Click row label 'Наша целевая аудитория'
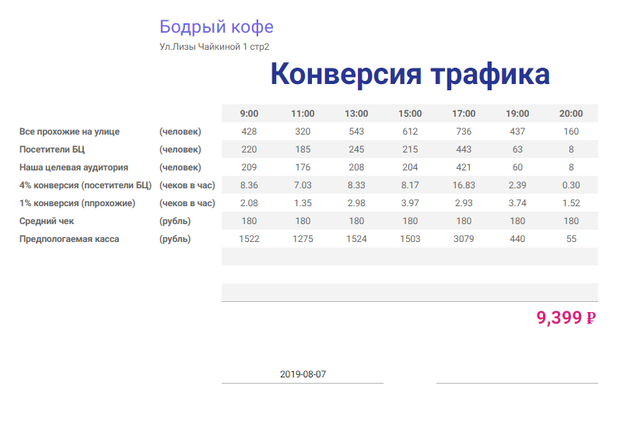The image size is (620, 421). [x=74, y=167]
